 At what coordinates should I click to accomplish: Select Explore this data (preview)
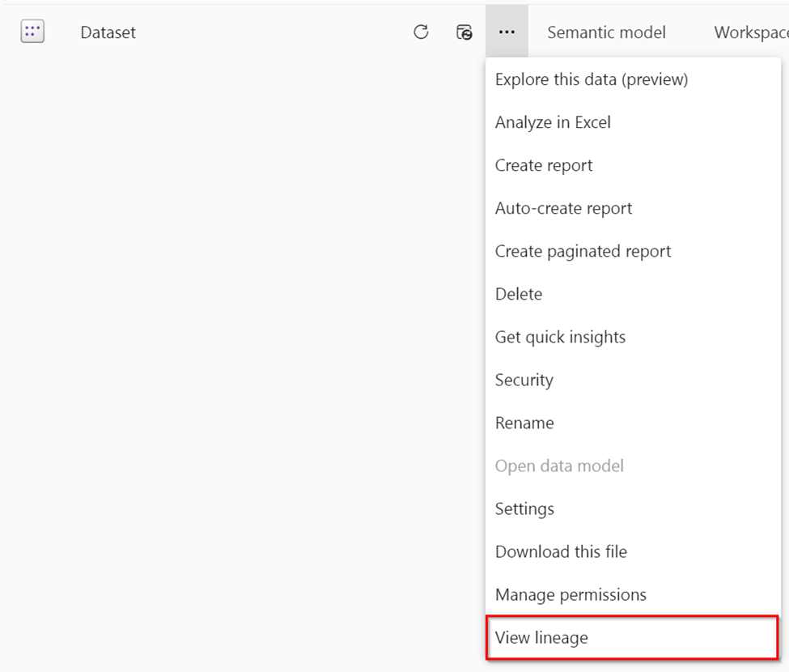pyautogui.click(x=591, y=79)
